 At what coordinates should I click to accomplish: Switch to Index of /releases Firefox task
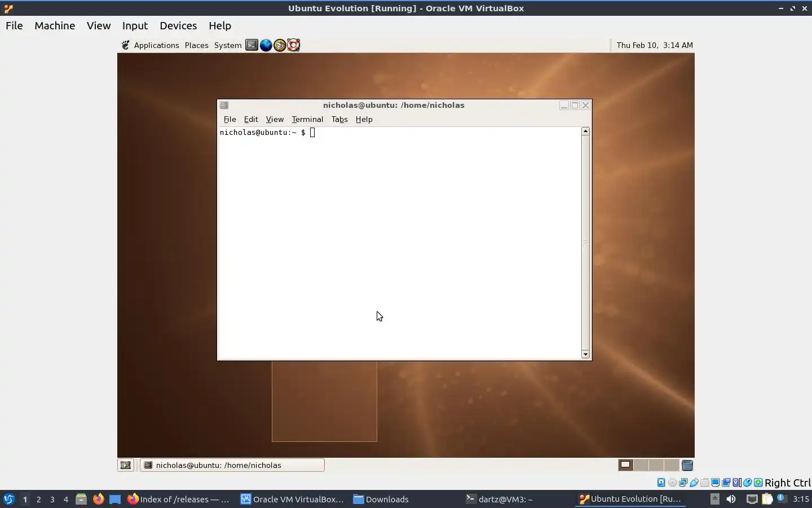click(x=178, y=499)
